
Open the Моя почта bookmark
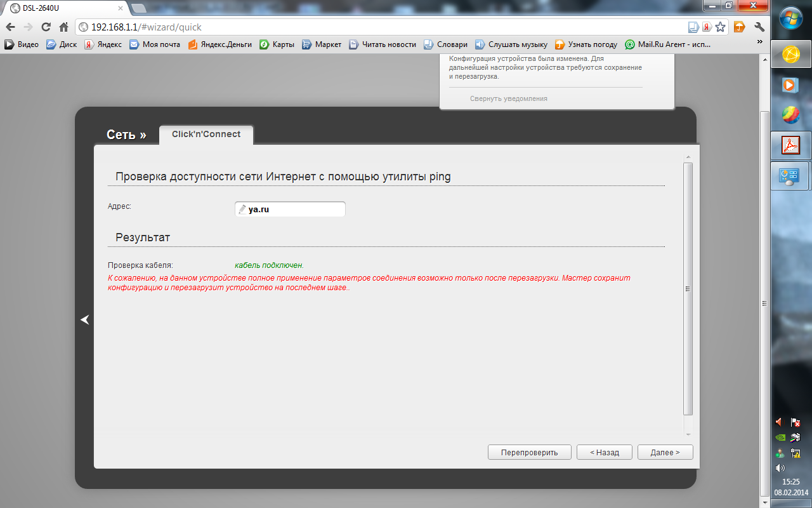click(155, 44)
